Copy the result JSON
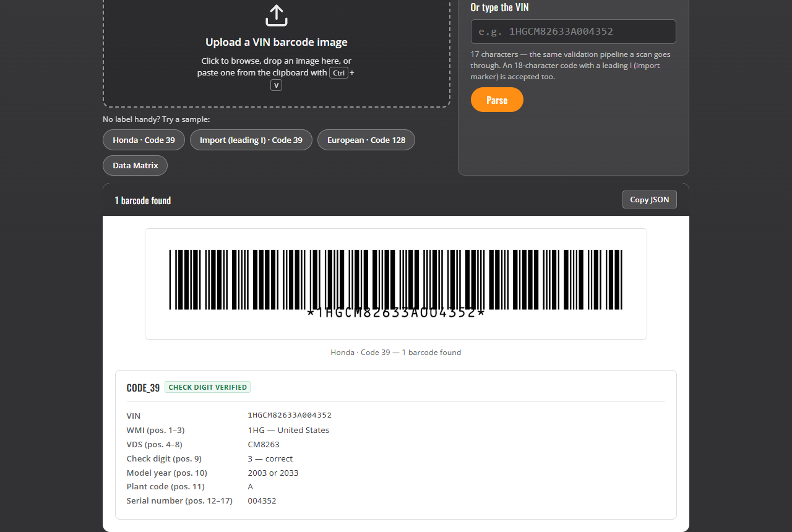 coord(650,199)
